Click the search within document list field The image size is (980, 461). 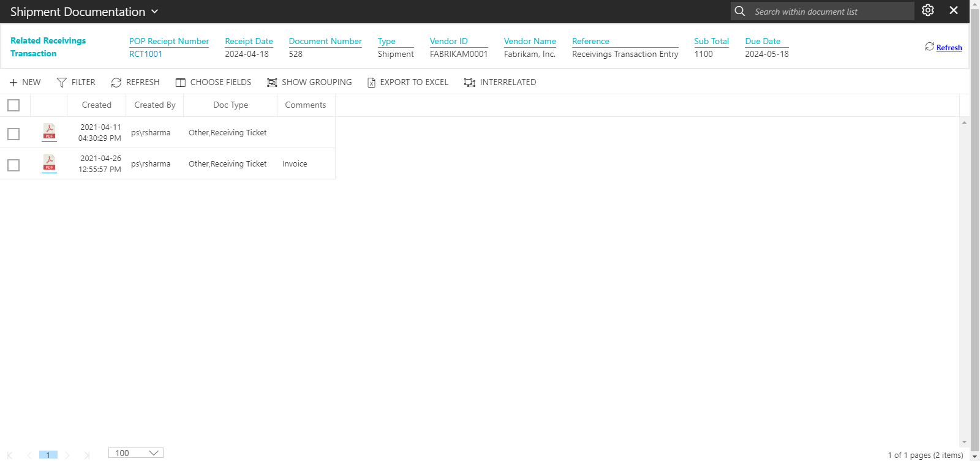830,12
